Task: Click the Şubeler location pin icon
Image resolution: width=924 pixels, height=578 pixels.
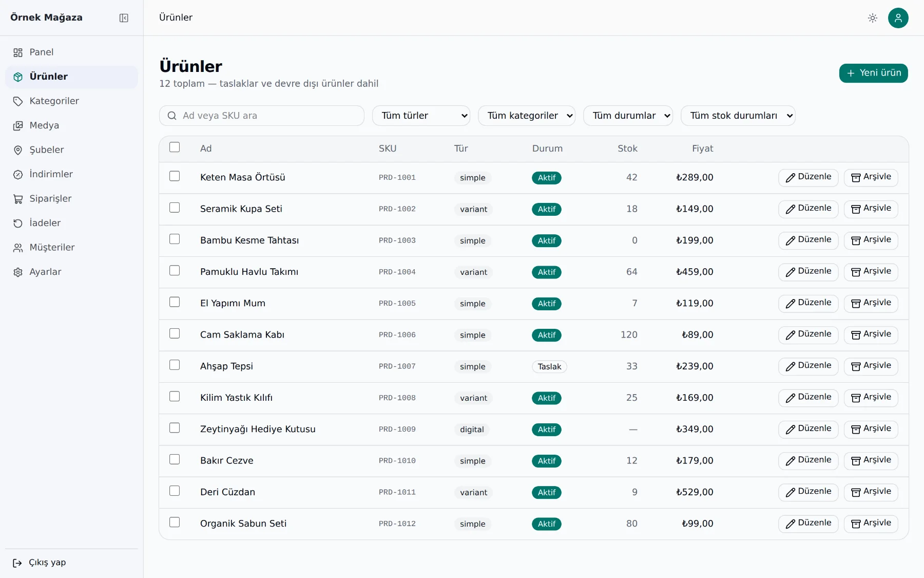Action: point(18,150)
